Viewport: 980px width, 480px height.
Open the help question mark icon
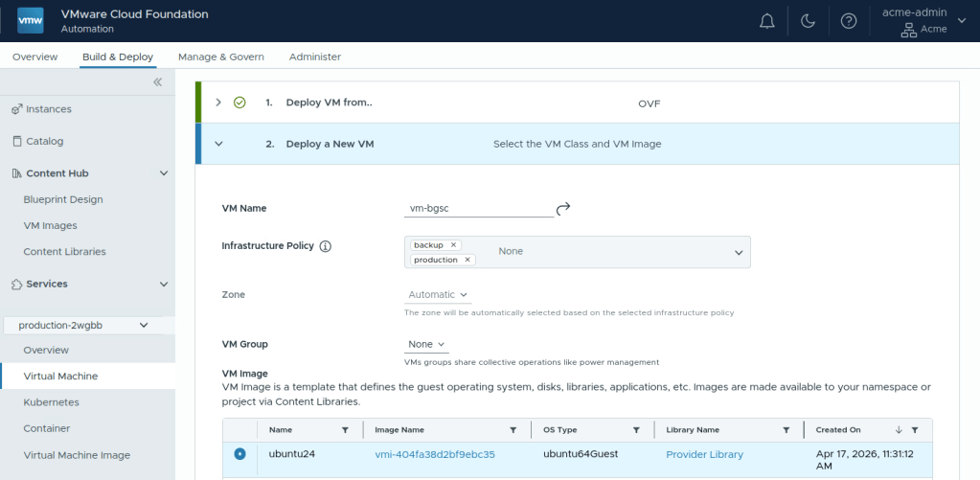pyautogui.click(x=848, y=21)
